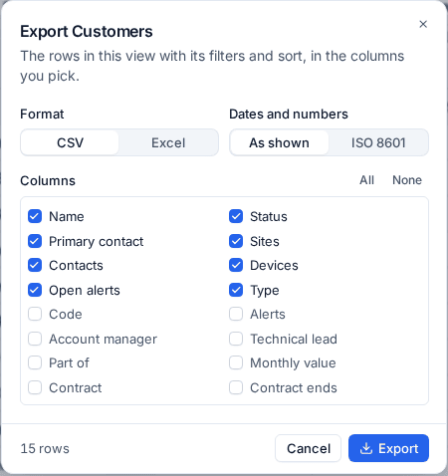Click the 15 rows count text
The width and height of the screenshot is (448, 476).
tap(45, 448)
